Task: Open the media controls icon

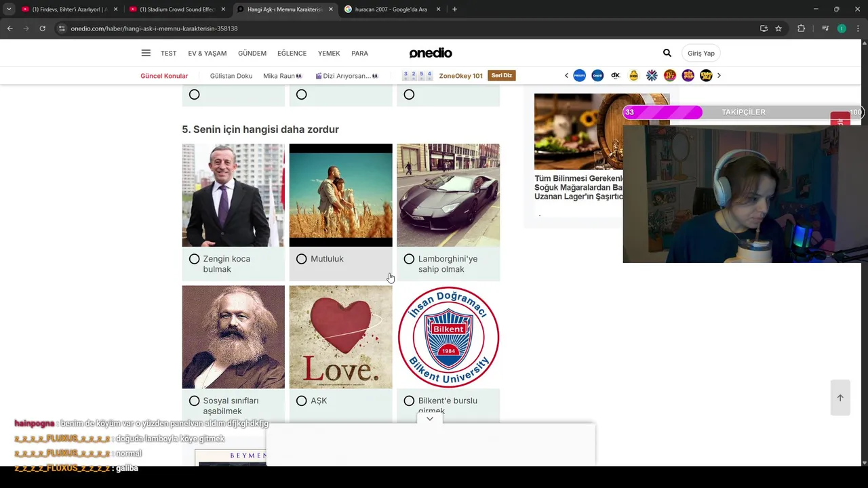Action: (825, 28)
